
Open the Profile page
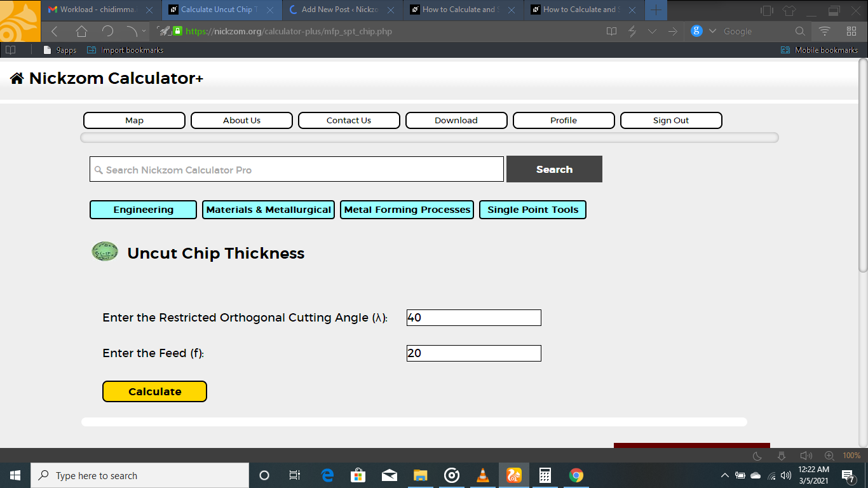pos(564,120)
